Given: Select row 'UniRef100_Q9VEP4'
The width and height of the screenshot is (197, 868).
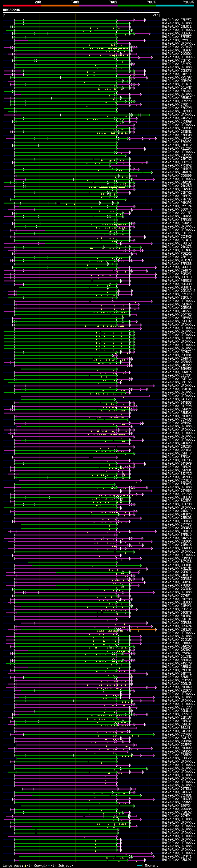Looking at the screenshot, I should coord(177,816).
